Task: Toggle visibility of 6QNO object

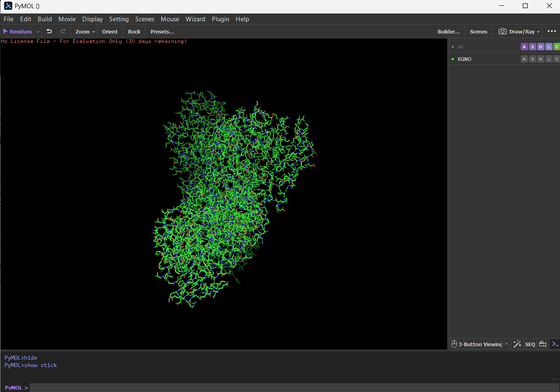Action: pyautogui.click(x=452, y=59)
